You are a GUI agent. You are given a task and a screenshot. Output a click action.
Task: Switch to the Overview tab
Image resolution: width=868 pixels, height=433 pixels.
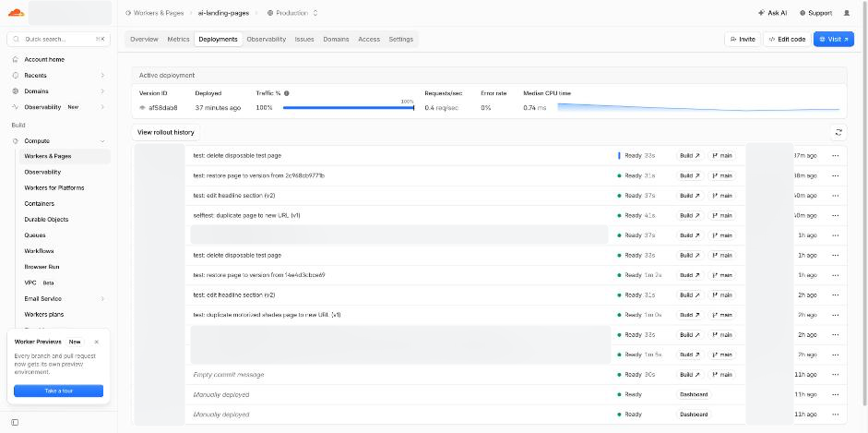pos(144,40)
